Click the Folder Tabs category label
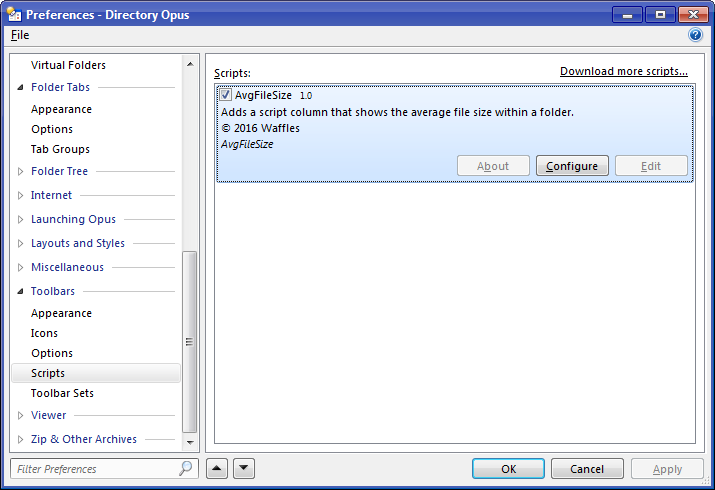The image size is (715, 490). pyautogui.click(x=60, y=87)
